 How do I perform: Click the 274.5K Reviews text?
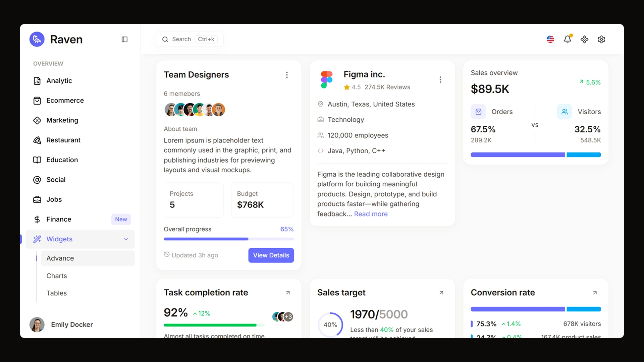(387, 87)
